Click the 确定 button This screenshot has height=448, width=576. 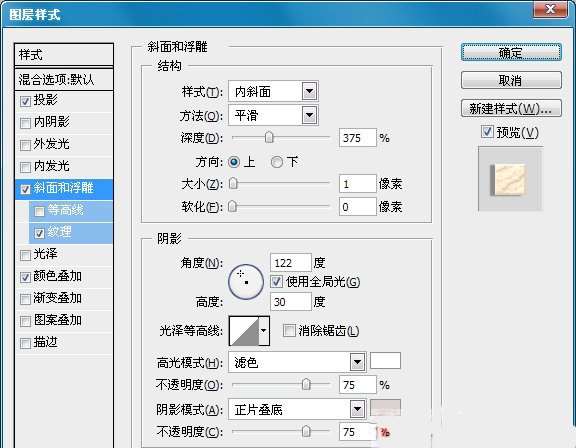(x=511, y=53)
